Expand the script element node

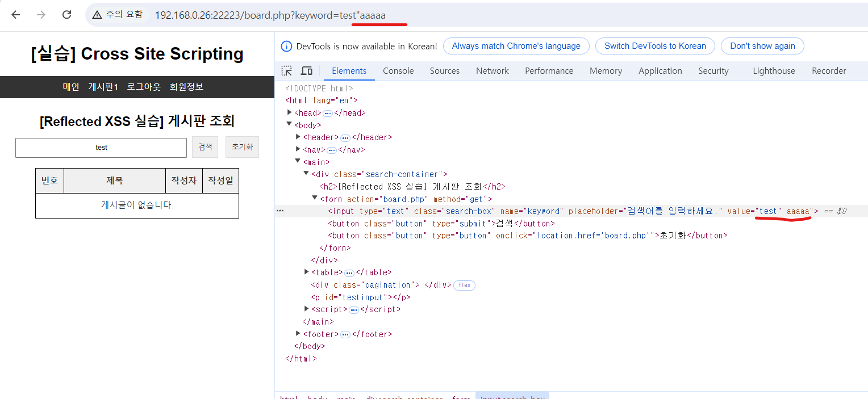click(x=307, y=309)
